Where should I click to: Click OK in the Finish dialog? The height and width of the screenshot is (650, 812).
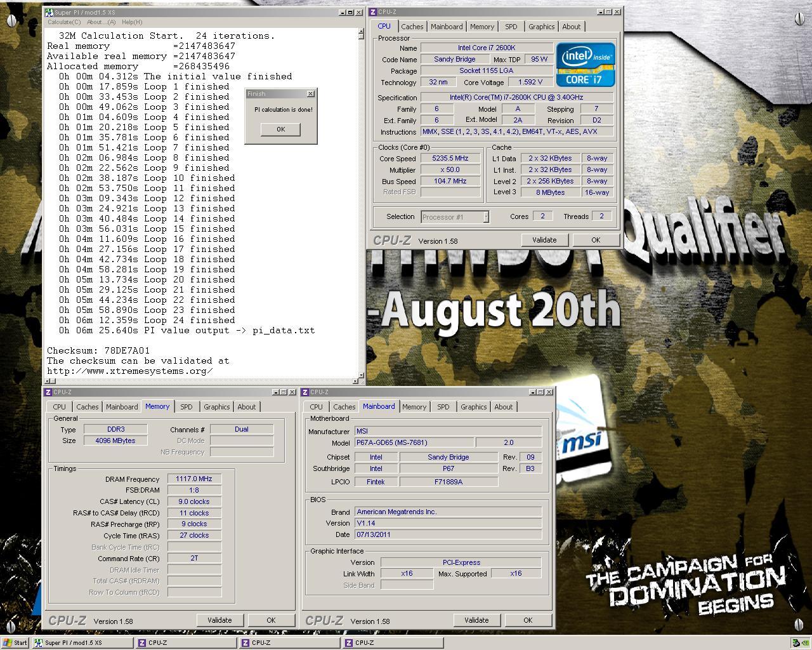tap(280, 129)
